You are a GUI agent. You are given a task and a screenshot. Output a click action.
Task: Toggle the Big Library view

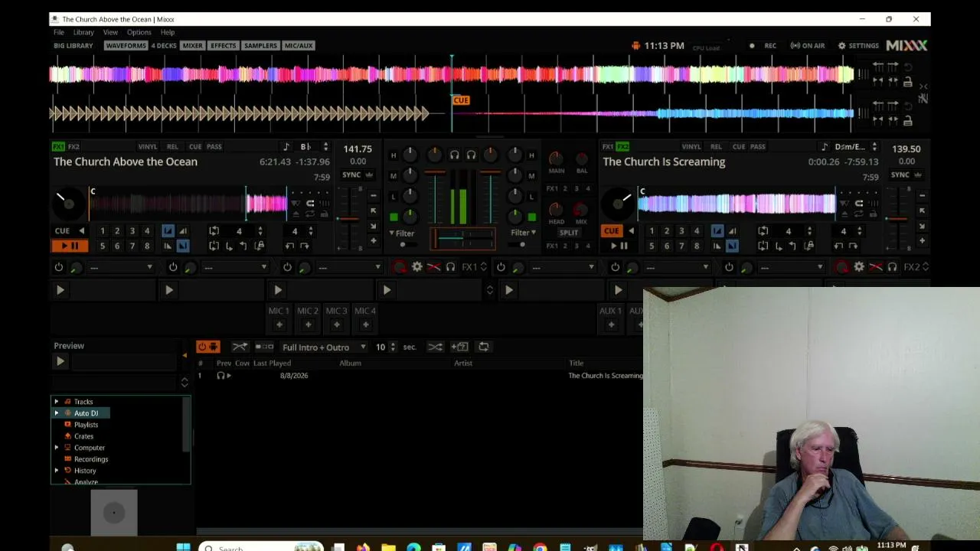(73, 46)
